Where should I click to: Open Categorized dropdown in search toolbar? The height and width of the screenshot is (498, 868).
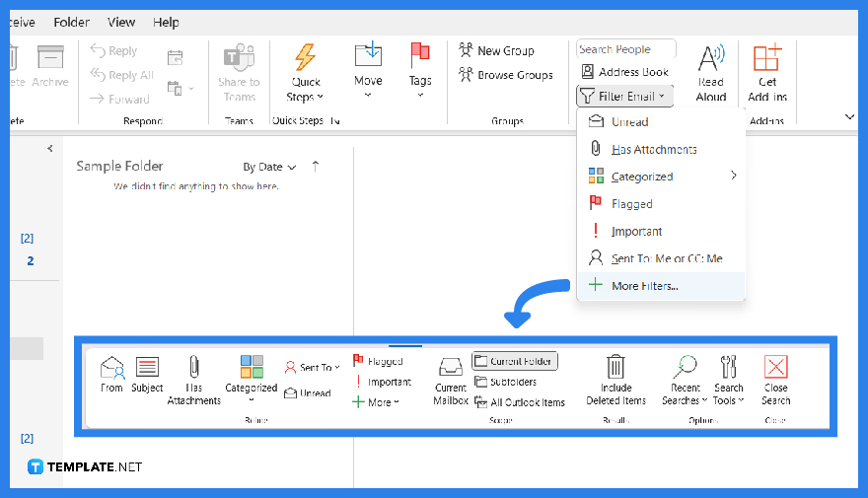click(x=252, y=379)
